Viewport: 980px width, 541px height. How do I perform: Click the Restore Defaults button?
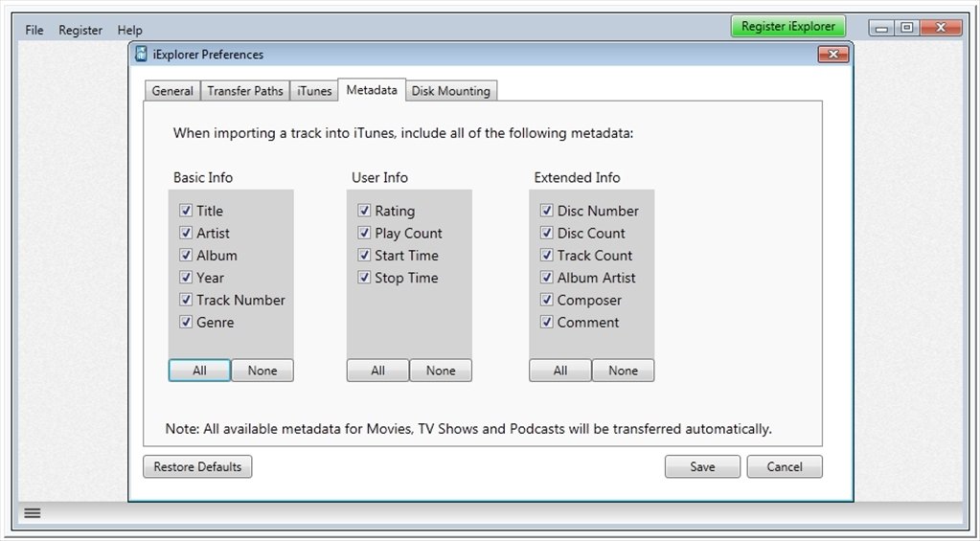(197, 466)
